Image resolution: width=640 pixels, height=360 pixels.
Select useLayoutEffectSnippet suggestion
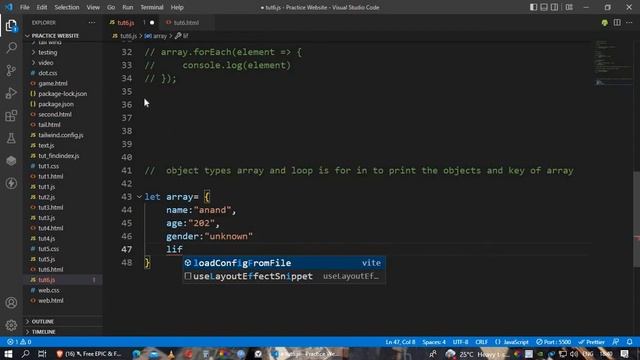click(x=284, y=276)
